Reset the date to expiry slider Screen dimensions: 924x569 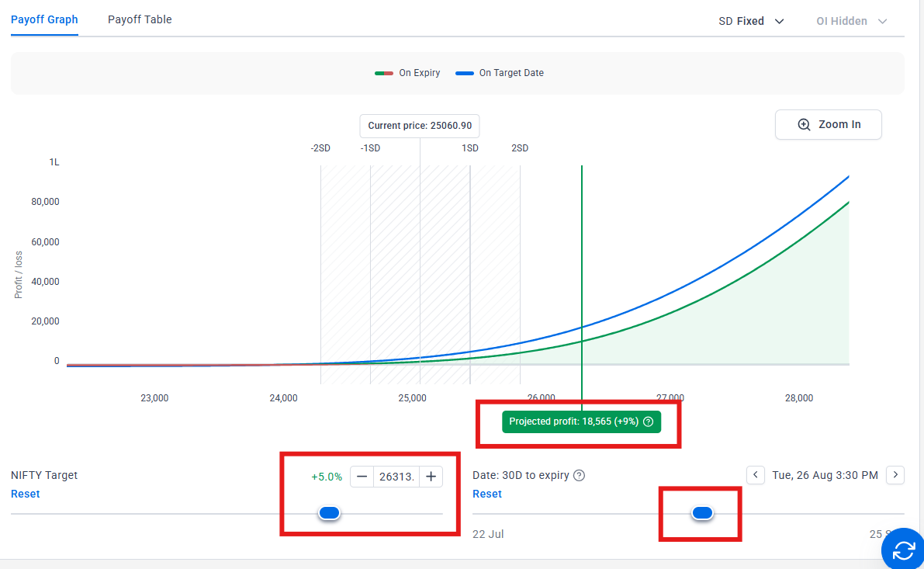486,494
